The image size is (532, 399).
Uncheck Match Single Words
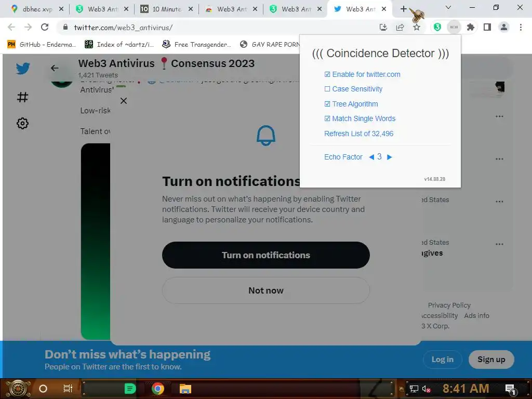(327, 118)
